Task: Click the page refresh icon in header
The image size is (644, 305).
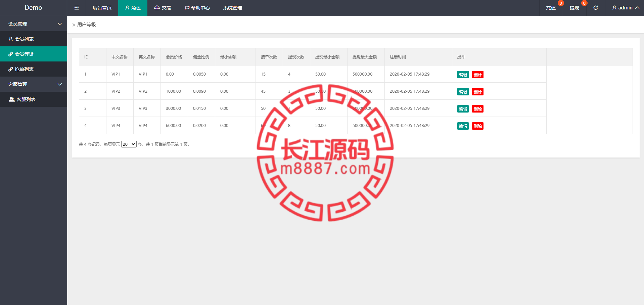Action: coord(595,8)
